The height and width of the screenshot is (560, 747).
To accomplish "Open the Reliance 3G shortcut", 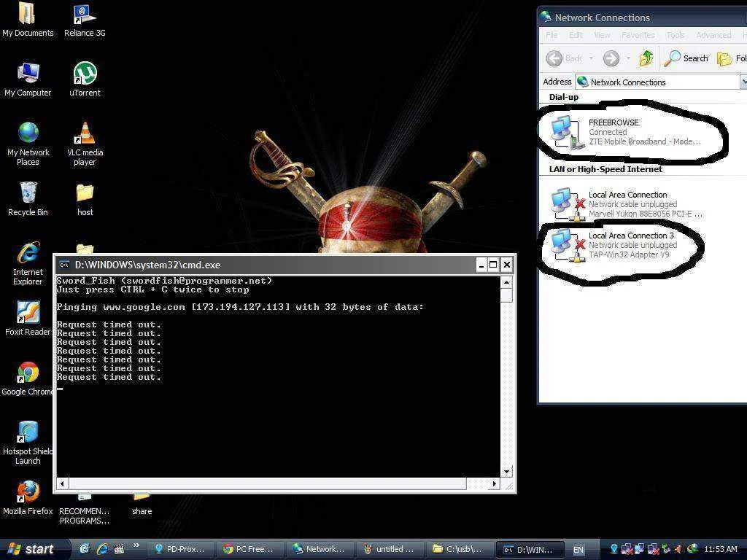I will tap(85, 19).
